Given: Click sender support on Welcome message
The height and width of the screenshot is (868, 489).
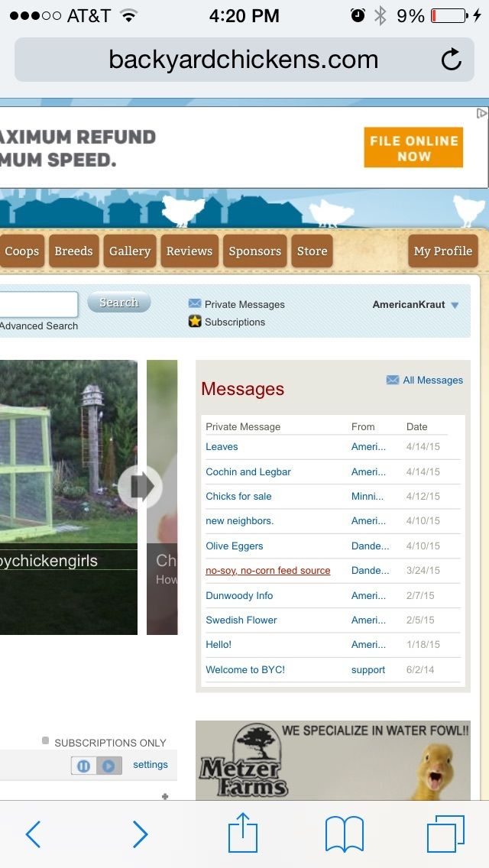Looking at the screenshot, I should click(368, 670).
